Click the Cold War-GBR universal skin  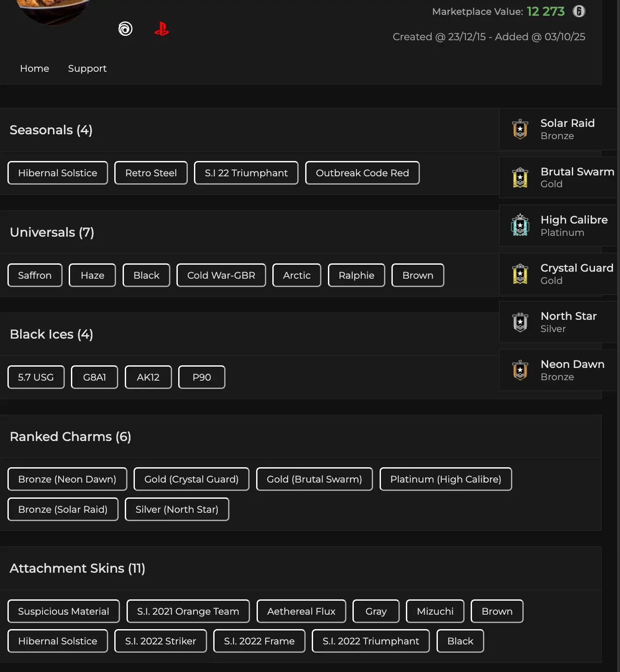coord(221,276)
